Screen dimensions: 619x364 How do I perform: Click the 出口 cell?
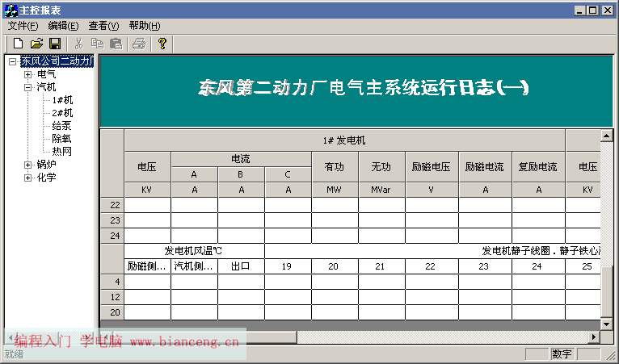coord(241,266)
